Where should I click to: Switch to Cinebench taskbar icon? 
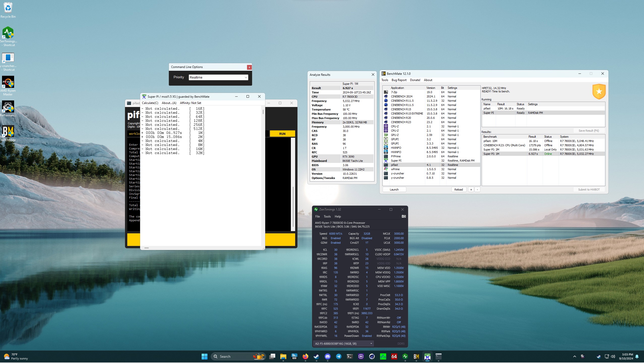click(372, 357)
